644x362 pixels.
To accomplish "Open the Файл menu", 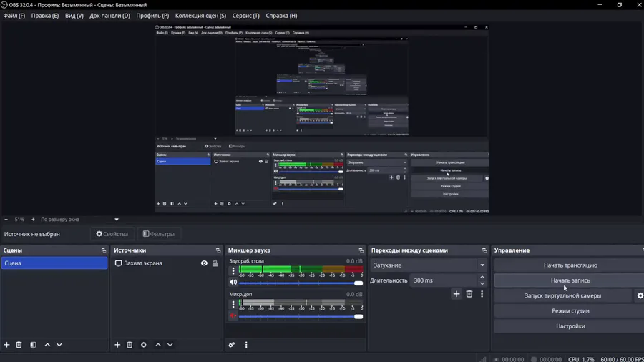I will click(14, 16).
